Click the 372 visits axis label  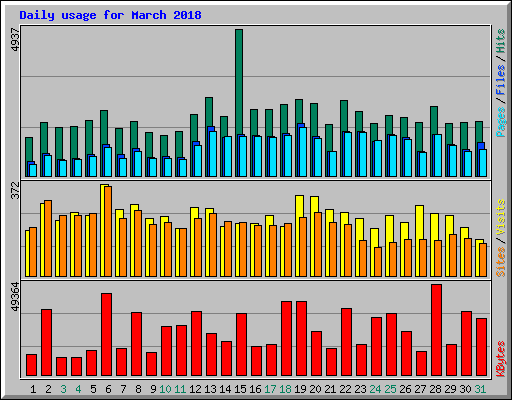click(x=15, y=190)
